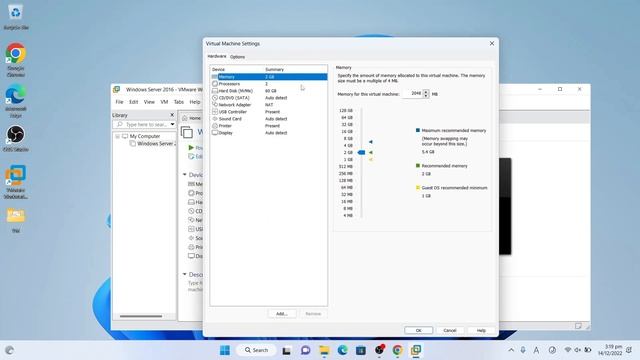Click the Home tab house icon in VMware window

point(184,118)
